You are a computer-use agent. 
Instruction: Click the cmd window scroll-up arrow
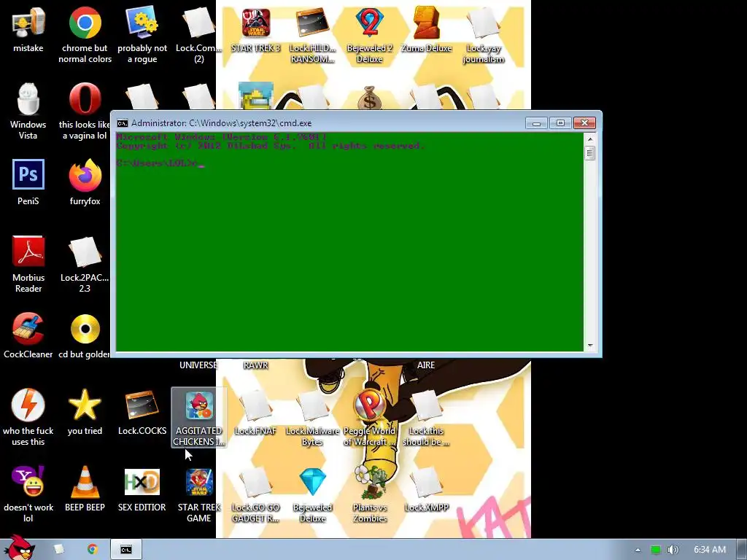tap(589, 139)
